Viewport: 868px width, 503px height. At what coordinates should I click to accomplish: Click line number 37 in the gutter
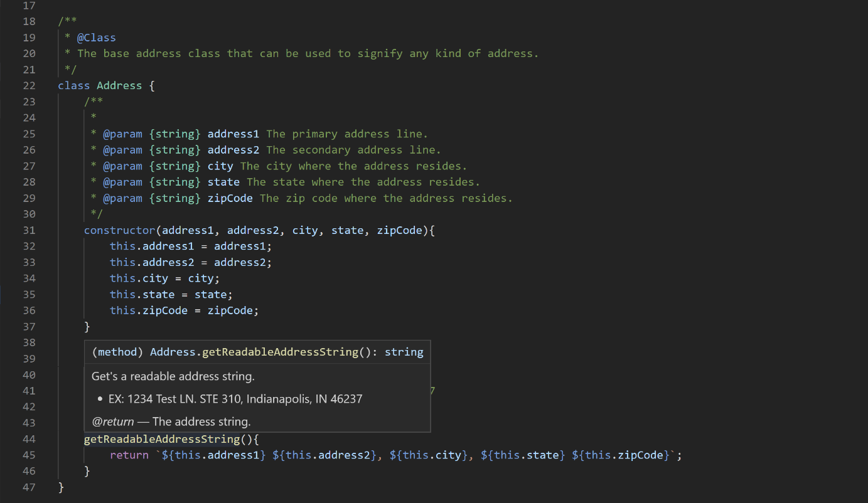pos(29,326)
